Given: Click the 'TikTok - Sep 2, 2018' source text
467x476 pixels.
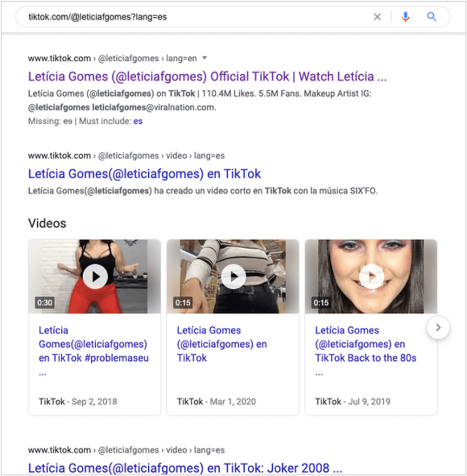Looking at the screenshot, I should (x=78, y=402).
